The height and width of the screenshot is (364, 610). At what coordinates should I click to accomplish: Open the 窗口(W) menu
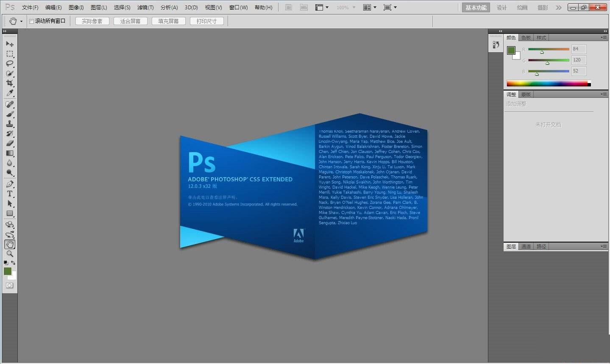239,7
